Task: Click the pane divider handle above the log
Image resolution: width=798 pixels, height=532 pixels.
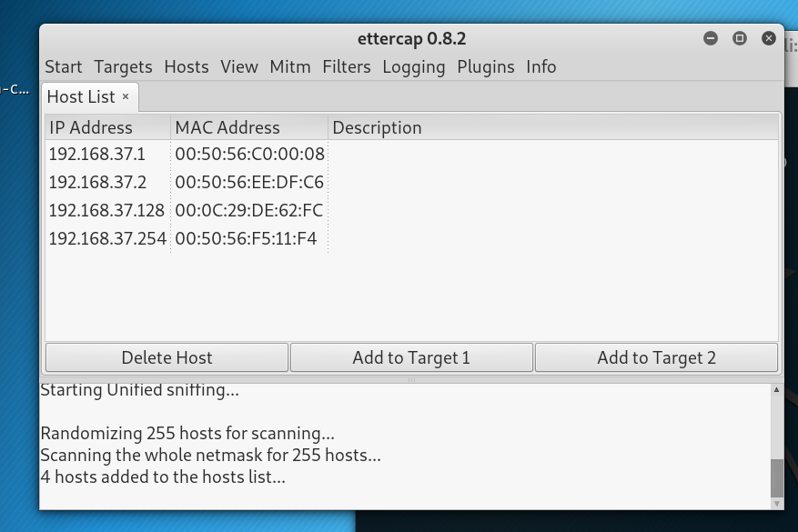Action: 411,380
